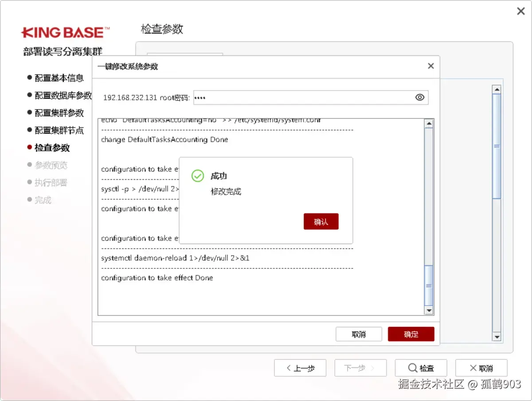Close the 一键修改系统参数 dialog
532x401 pixels.
tap(430, 66)
